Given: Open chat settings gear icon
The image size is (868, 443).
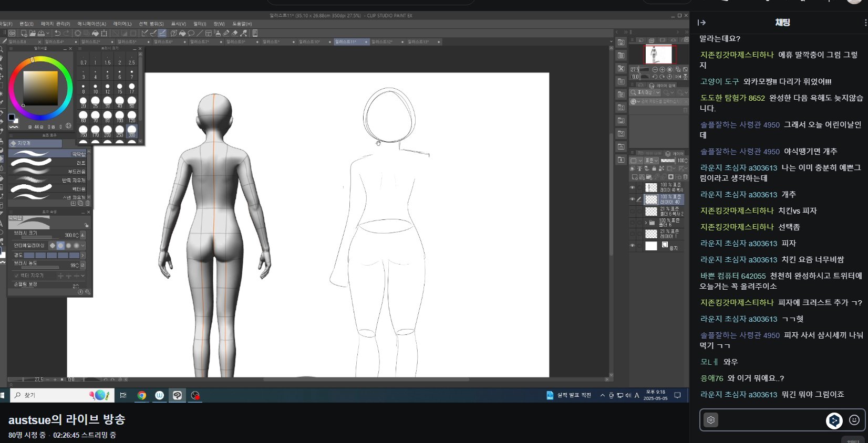Looking at the screenshot, I should click(711, 420).
